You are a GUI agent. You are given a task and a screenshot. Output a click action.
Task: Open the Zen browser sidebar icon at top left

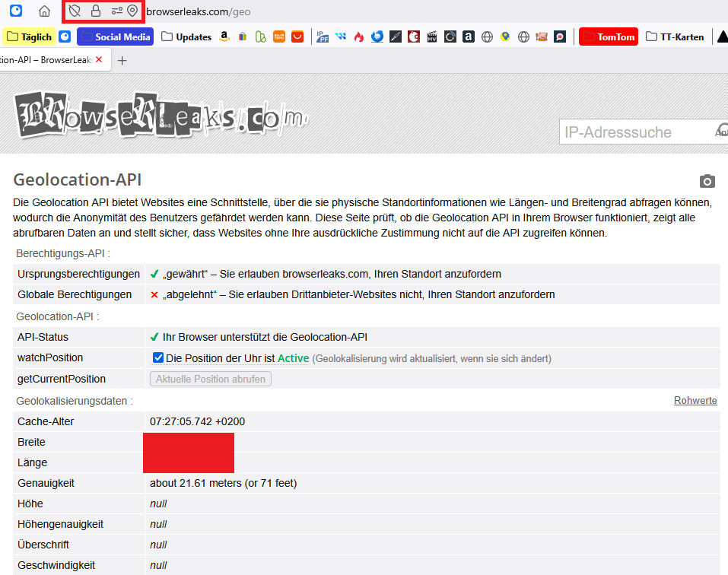(x=16, y=11)
